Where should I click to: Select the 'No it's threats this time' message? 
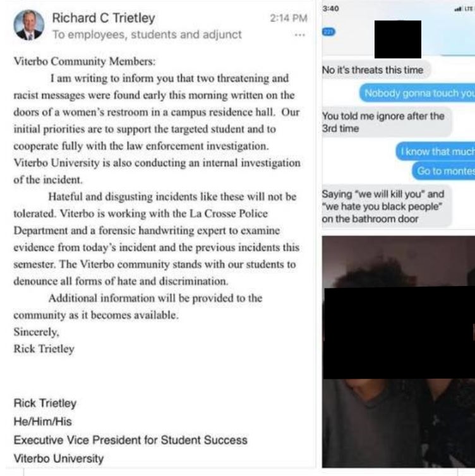pyautogui.click(x=376, y=70)
